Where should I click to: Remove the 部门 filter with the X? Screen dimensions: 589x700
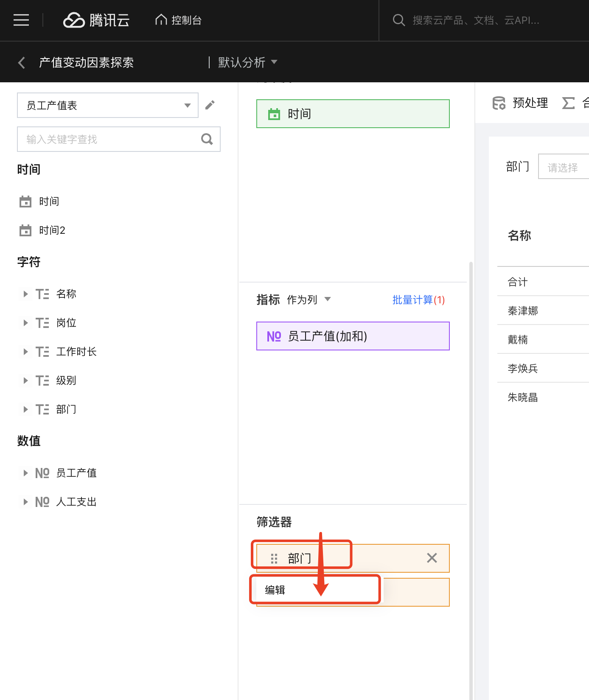[x=432, y=558]
